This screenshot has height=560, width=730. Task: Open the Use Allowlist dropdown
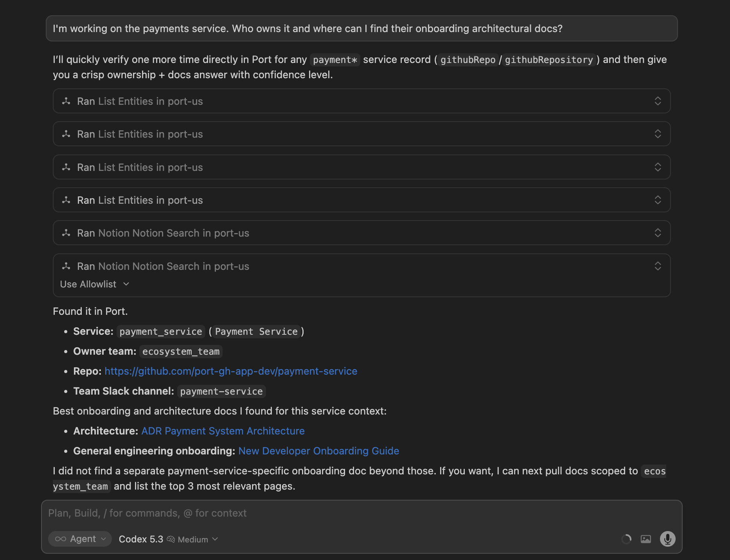coord(94,284)
